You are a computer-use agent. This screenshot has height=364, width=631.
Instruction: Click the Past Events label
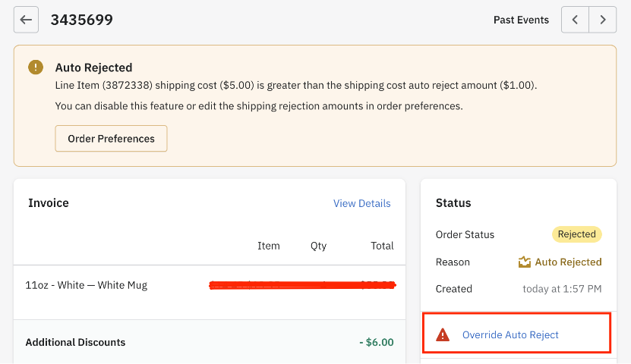click(x=521, y=20)
